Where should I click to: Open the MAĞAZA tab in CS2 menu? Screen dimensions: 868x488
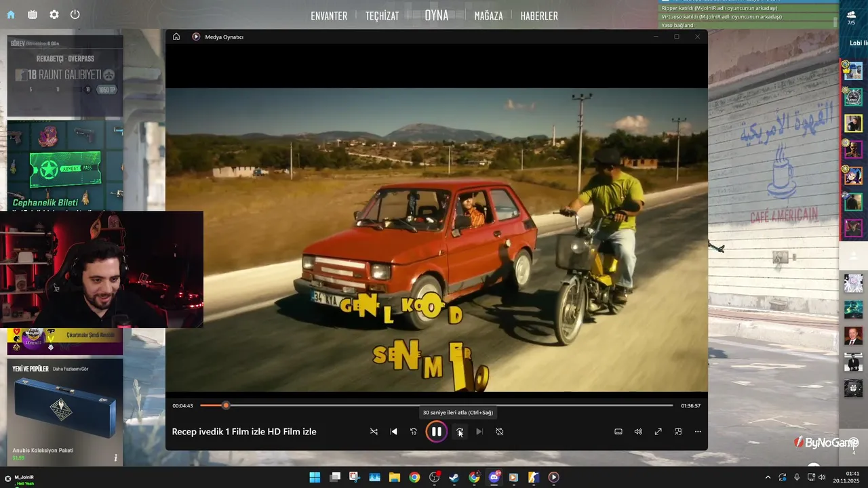tap(489, 16)
